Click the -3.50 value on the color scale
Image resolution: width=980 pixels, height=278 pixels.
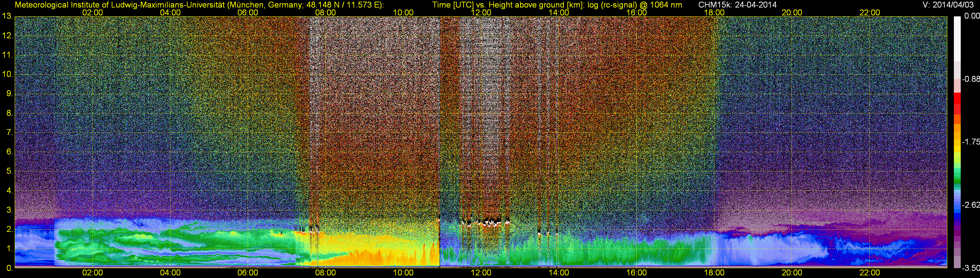tap(971, 268)
